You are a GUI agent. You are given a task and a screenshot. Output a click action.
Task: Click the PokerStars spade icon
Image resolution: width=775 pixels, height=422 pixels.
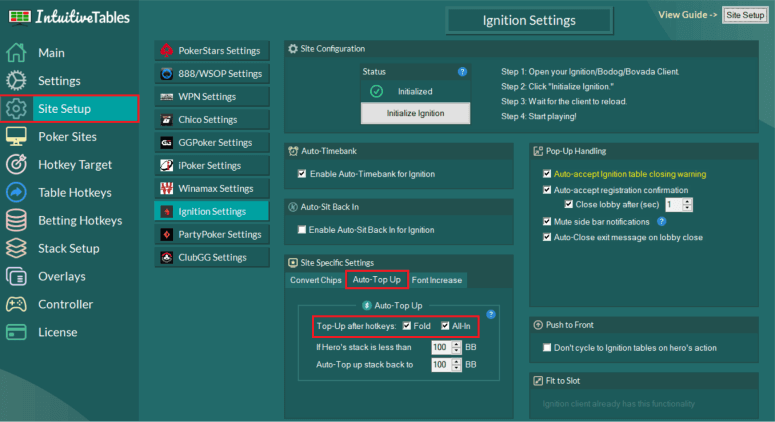coord(167,50)
